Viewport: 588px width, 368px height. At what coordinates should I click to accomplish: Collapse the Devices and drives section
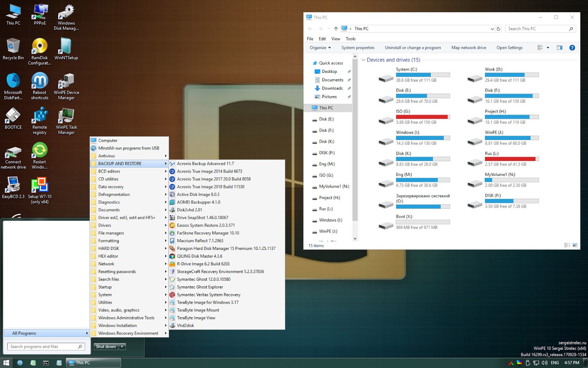tap(363, 60)
